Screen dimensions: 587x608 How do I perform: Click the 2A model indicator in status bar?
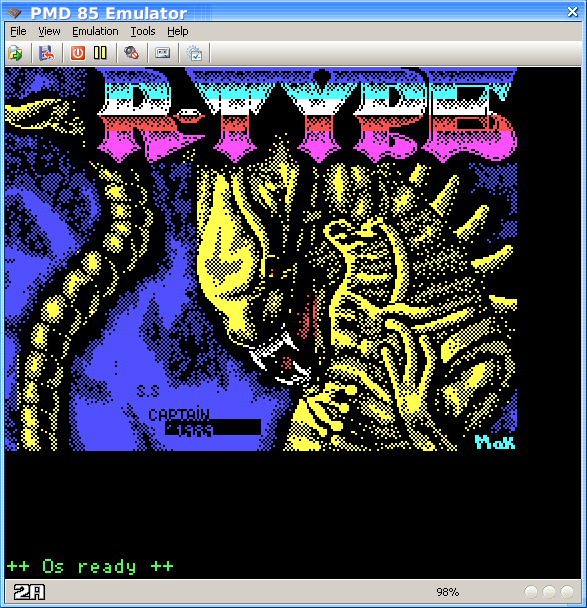tap(29, 592)
